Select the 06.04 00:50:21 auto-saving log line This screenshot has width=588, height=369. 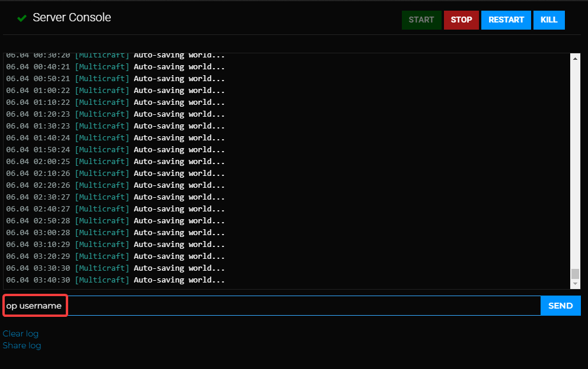116,79
